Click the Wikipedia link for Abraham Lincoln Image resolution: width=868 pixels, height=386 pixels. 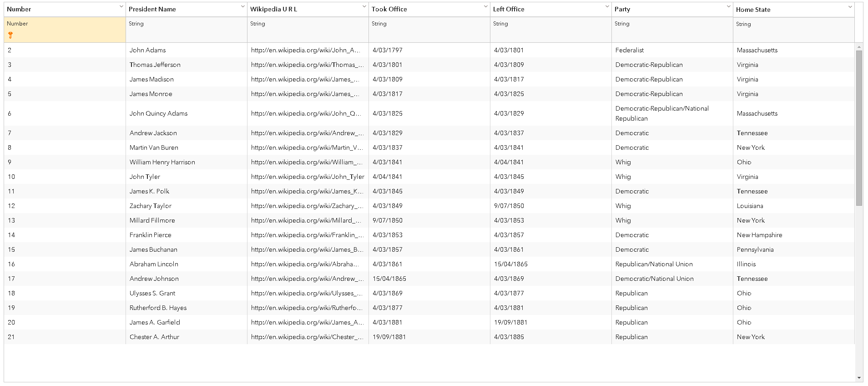[305, 264]
